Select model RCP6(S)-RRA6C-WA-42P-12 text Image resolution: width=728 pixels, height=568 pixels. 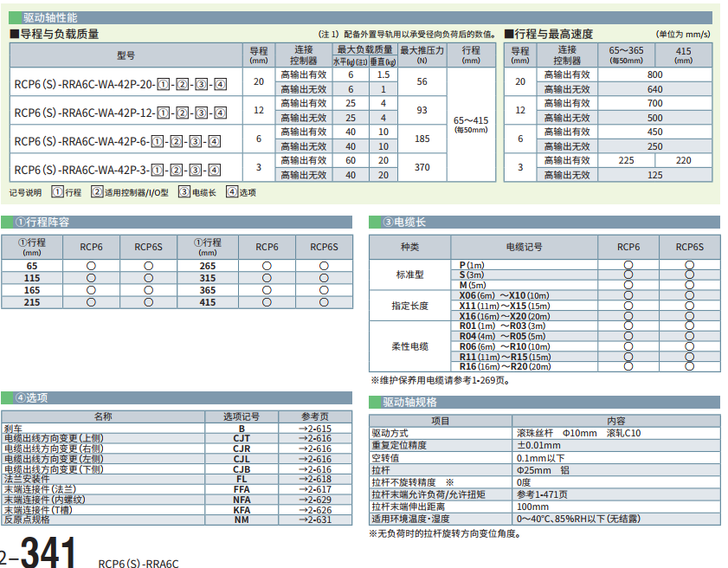(120, 113)
